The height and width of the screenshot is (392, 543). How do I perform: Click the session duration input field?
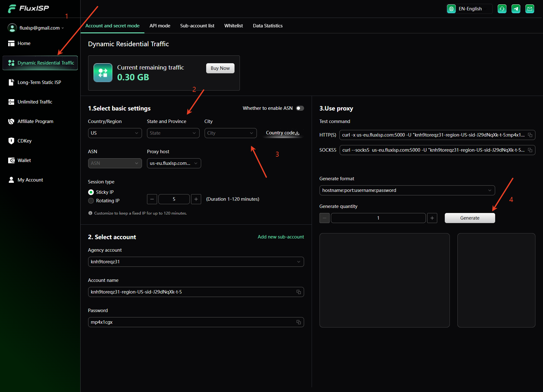pyautogui.click(x=174, y=199)
